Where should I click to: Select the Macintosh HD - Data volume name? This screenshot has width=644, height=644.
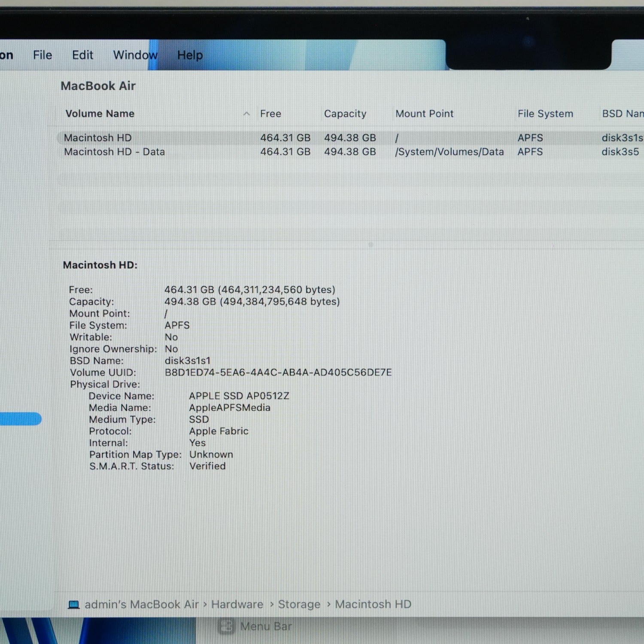(114, 152)
